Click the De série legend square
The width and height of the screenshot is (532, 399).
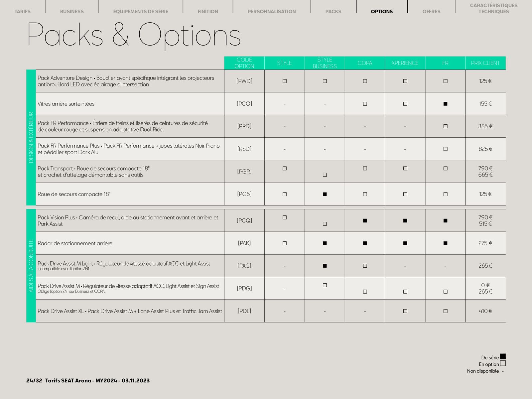tap(503, 356)
